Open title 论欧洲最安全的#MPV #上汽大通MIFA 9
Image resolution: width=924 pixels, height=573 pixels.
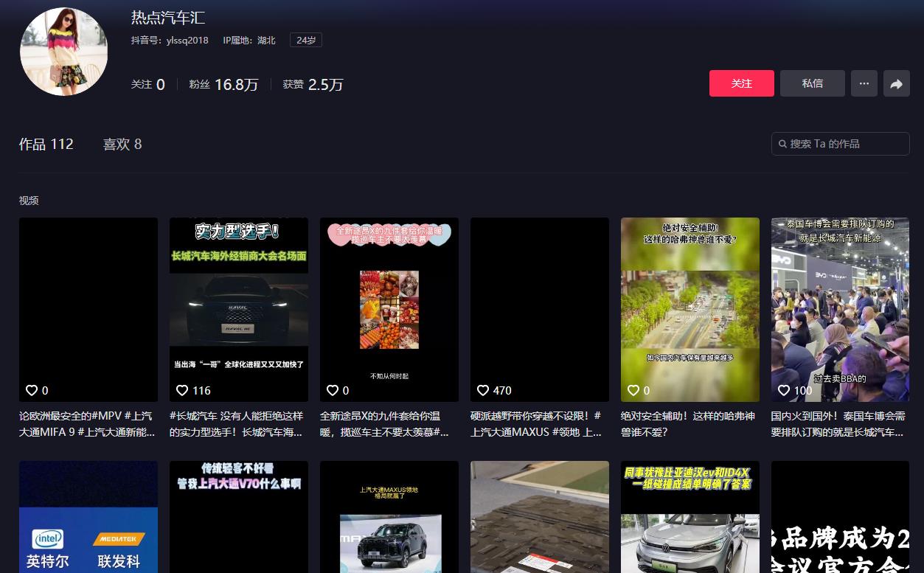tap(88, 424)
